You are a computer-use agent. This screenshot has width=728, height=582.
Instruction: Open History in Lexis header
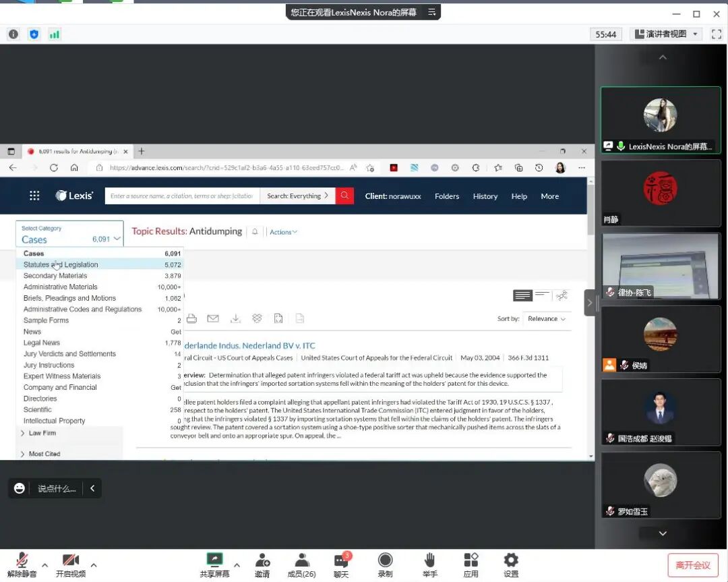click(x=485, y=196)
